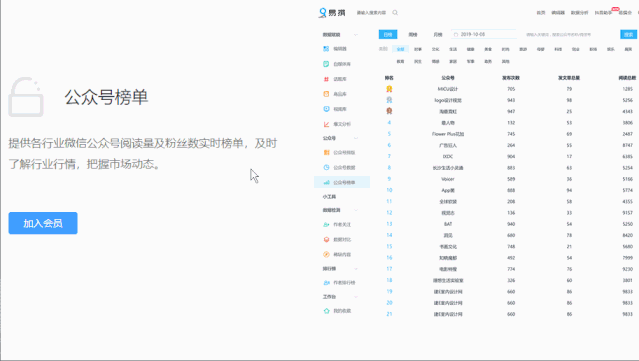The width and height of the screenshot is (639, 361).
Task: Open the red line chart analysis icon
Action: click(326, 124)
